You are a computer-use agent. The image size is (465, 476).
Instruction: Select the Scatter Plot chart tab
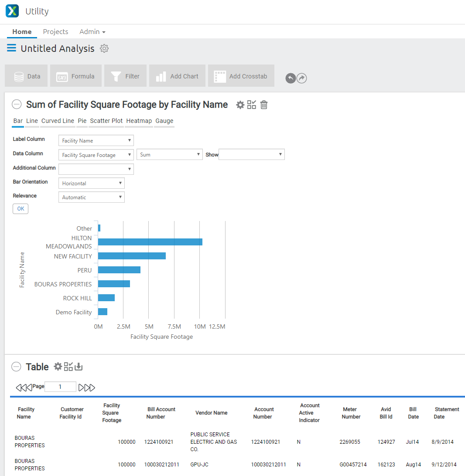[106, 121]
